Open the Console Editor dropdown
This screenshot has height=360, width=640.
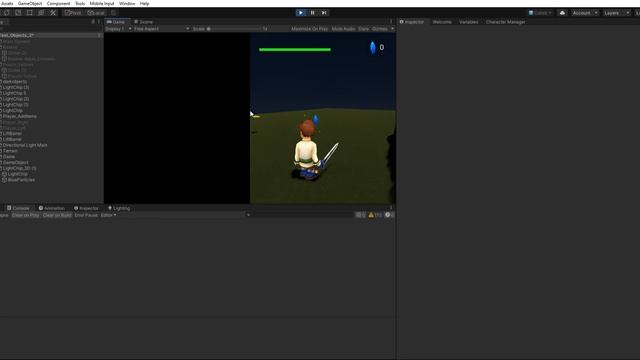click(109, 215)
